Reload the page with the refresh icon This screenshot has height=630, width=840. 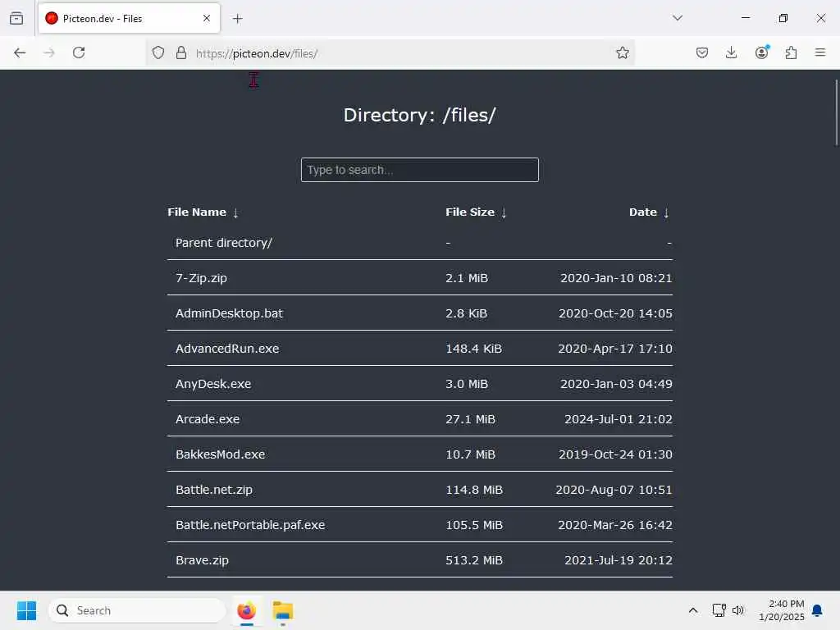click(79, 52)
